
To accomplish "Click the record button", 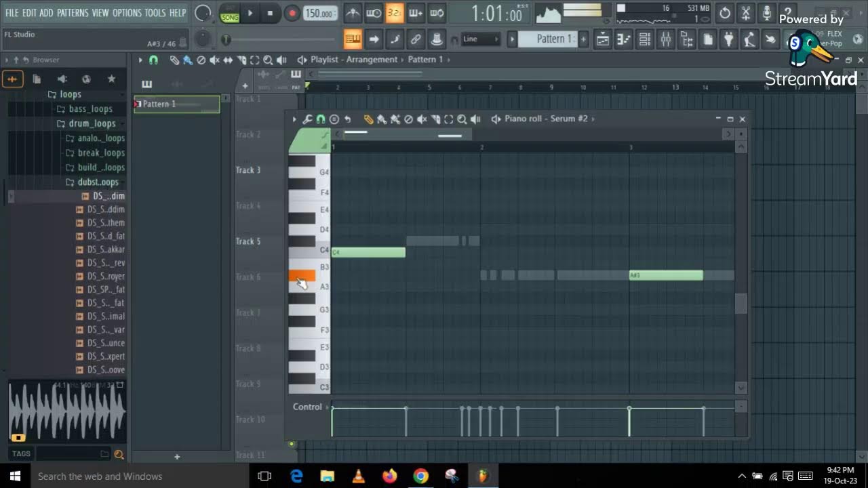I will pos(292,13).
